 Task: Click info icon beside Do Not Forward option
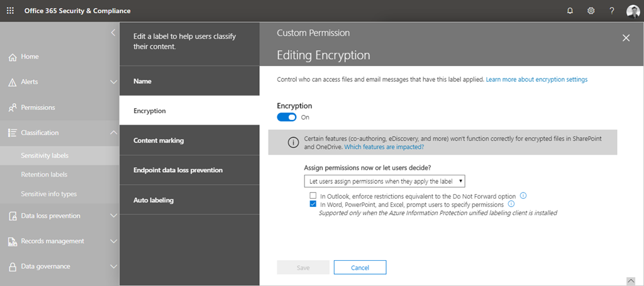tap(523, 195)
